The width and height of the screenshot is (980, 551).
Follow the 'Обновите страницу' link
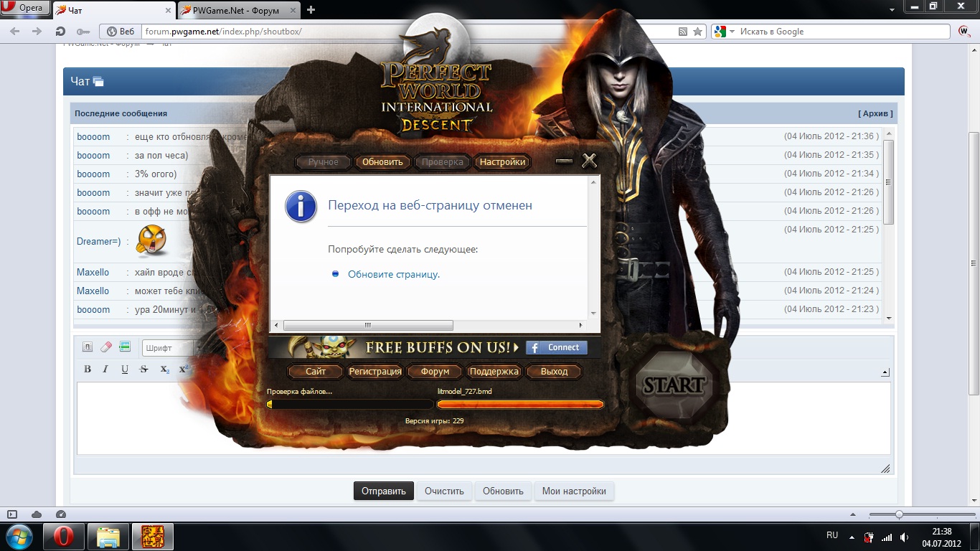(x=394, y=274)
